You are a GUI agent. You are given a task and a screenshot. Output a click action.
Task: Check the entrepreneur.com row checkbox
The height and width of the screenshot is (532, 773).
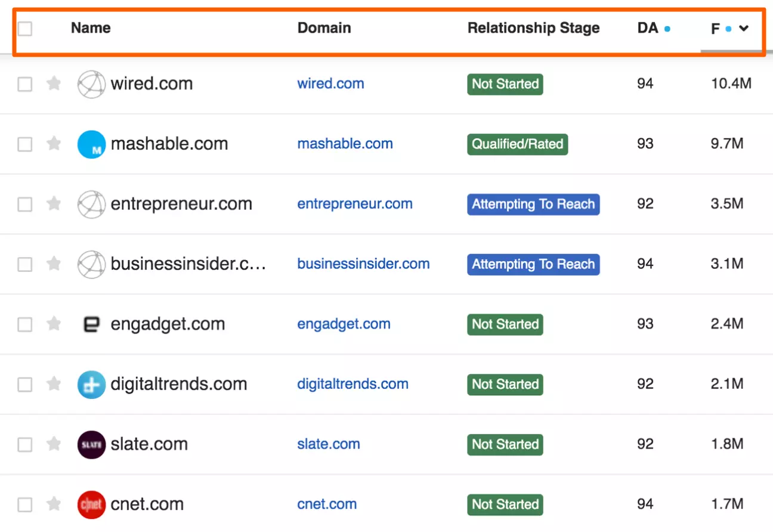(24, 205)
